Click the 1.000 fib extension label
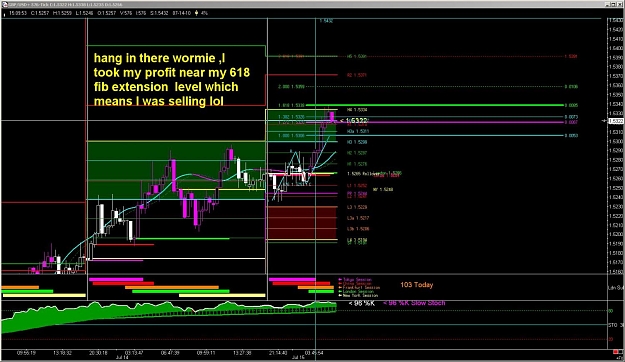Image resolution: width=625 pixels, height=362 pixels. (291, 136)
